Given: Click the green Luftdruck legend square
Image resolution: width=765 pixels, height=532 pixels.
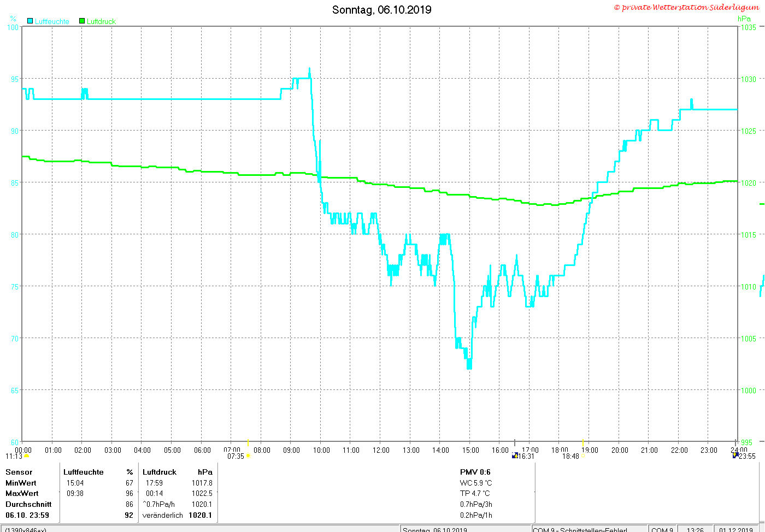Looking at the screenshot, I should tap(82, 21).
